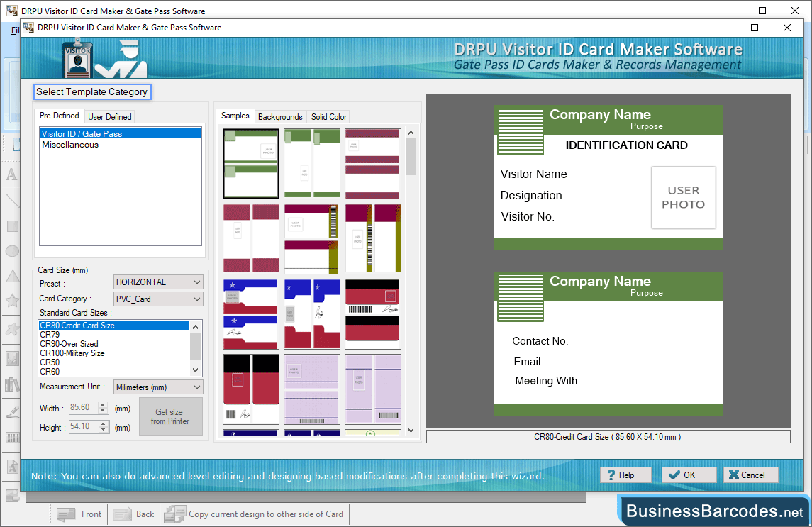The image size is (812, 527).
Task: Choose green horizontal sample template
Action: (x=251, y=164)
